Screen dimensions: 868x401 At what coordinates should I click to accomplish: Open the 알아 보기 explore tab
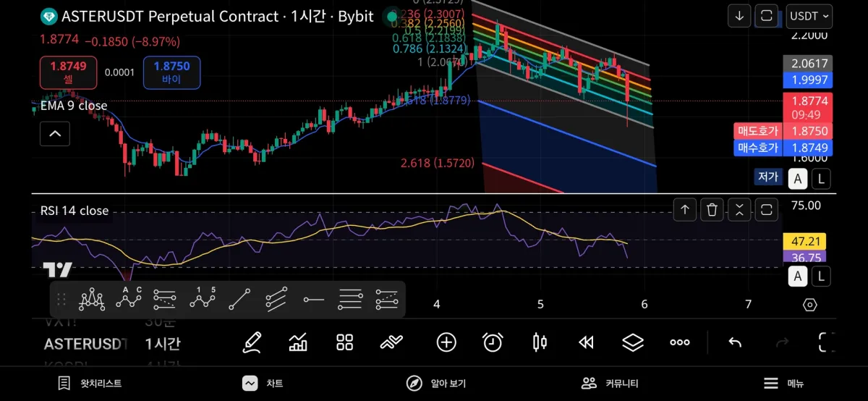pos(435,384)
